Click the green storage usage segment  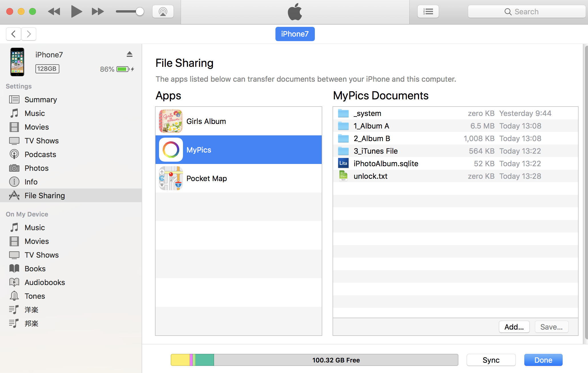205,360
